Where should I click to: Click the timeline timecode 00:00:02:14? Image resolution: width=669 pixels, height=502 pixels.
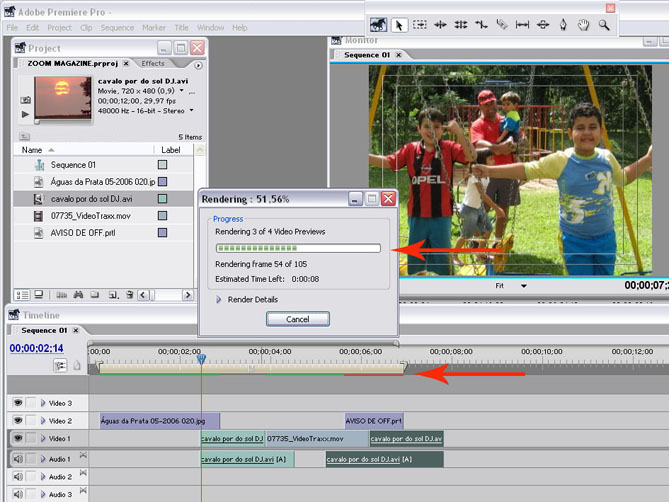(36, 349)
